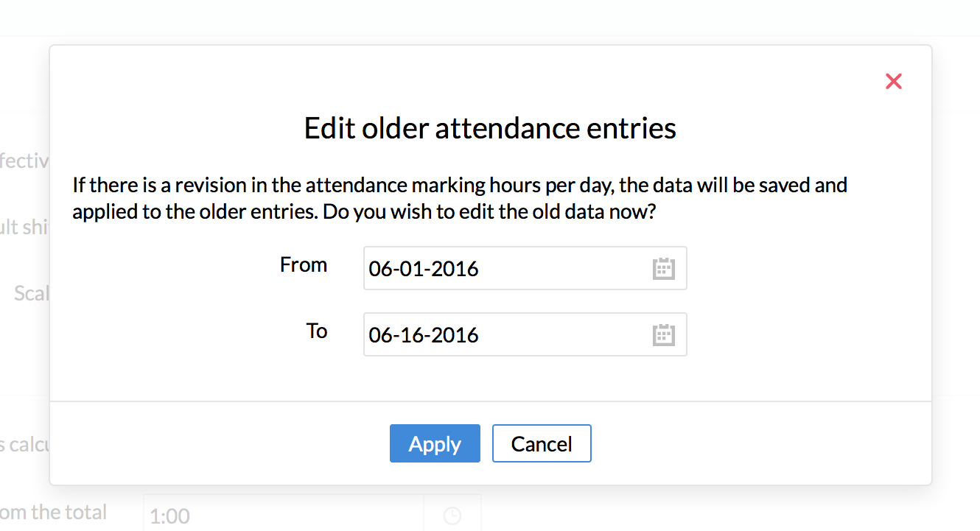
Task: Close the dialog with the red X
Action: coord(893,81)
